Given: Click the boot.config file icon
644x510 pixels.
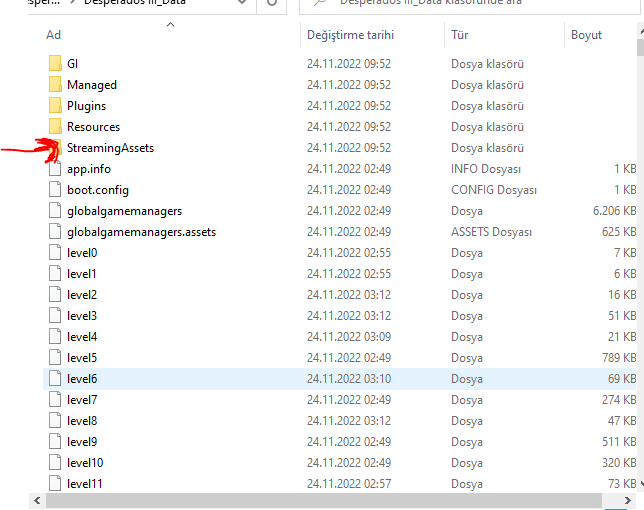Looking at the screenshot, I should (x=55, y=190).
